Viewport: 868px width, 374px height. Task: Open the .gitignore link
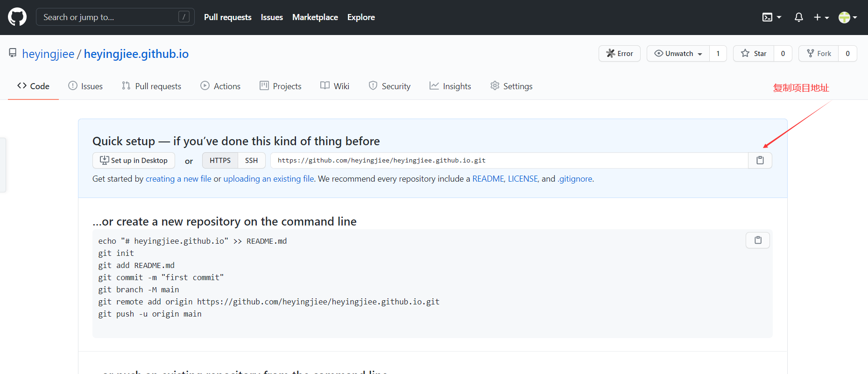575,179
